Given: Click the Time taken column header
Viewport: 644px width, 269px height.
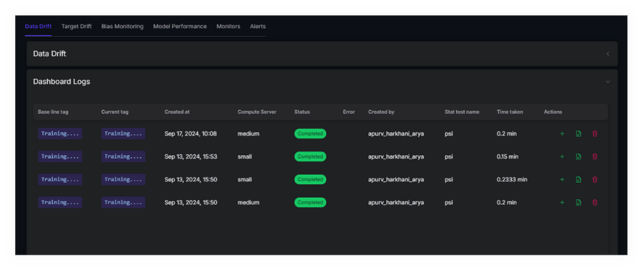Looking at the screenshot, I should click(510, 112).
